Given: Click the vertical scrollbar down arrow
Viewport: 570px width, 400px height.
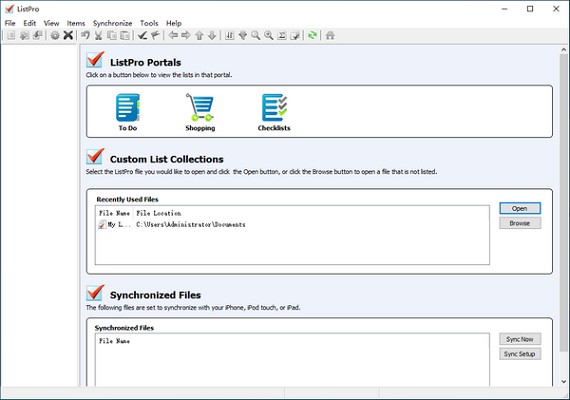Looking at the screenshot, I should click(x=564, y=381).
